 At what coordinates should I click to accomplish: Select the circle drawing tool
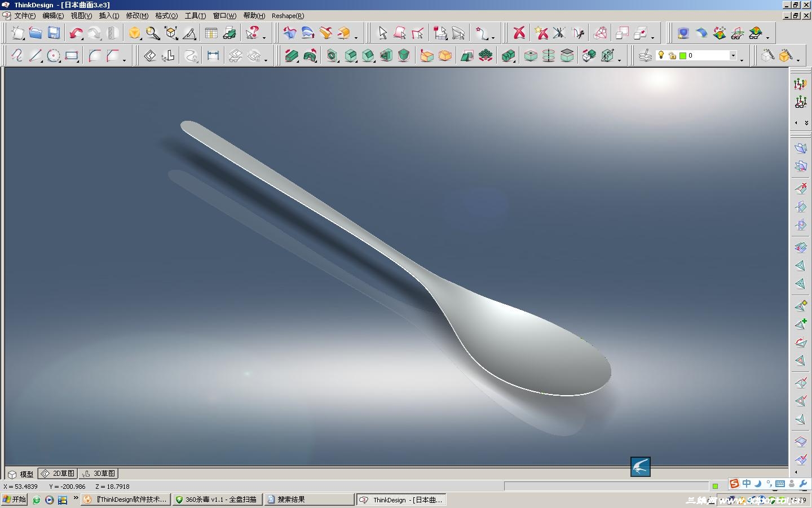coord(54,56)
